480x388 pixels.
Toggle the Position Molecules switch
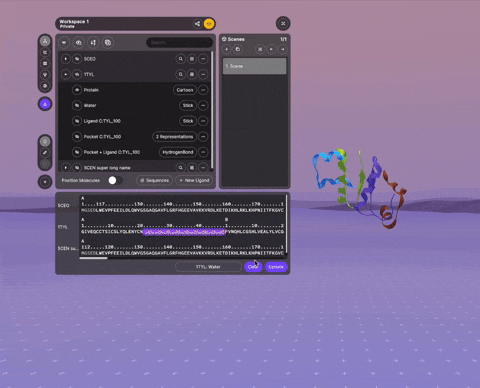point(115,180)
